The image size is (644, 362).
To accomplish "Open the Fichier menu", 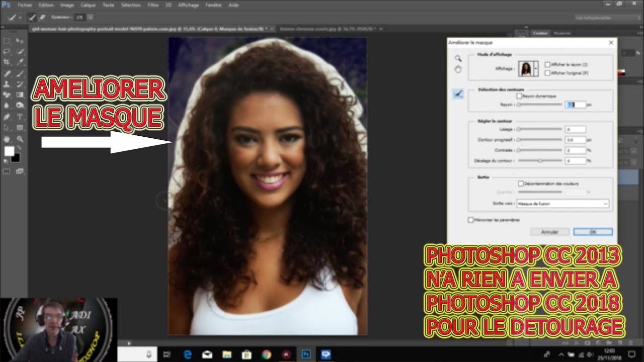I will coord(25,5).
